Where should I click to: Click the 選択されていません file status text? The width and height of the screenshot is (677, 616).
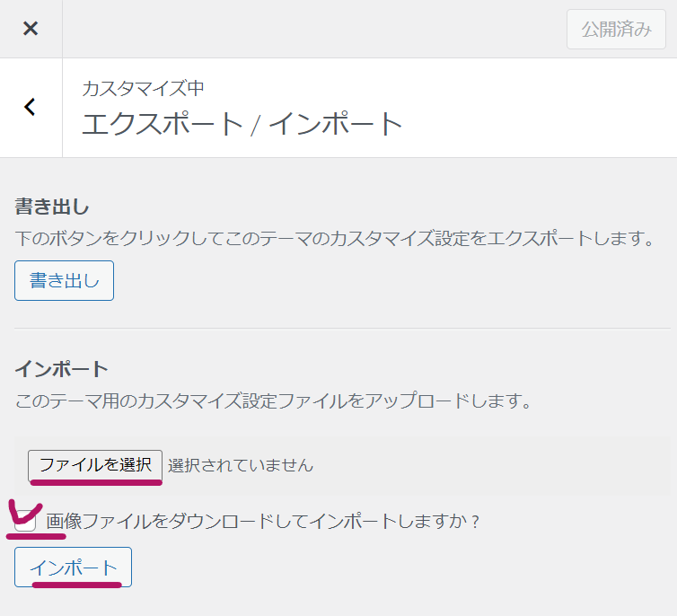click(241, 465)
